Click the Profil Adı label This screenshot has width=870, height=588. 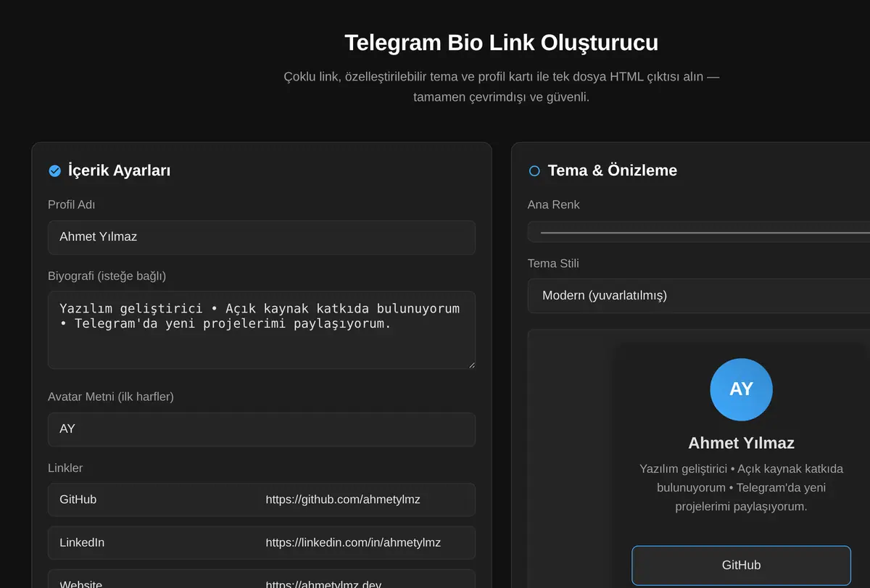tap(72, 205)
